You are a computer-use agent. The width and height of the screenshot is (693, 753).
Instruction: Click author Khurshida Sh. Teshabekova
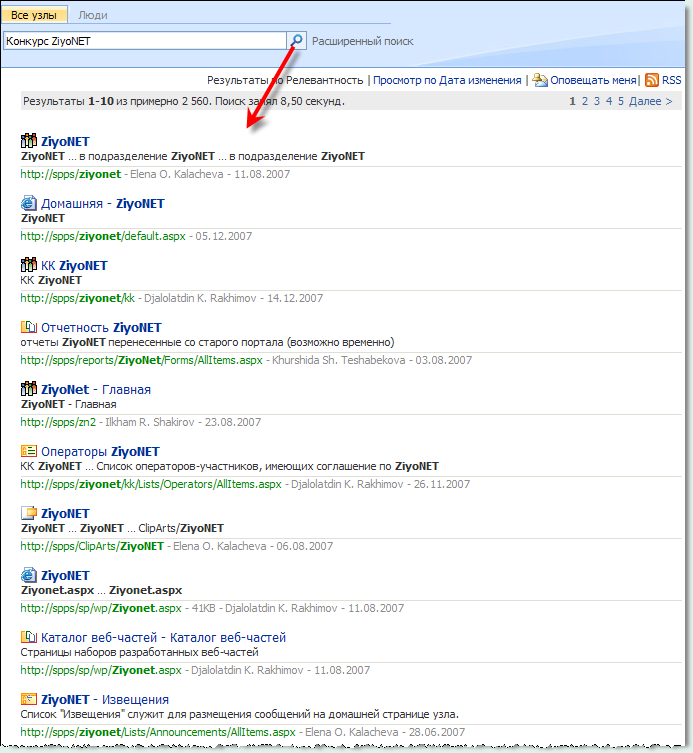pos(339,360)
